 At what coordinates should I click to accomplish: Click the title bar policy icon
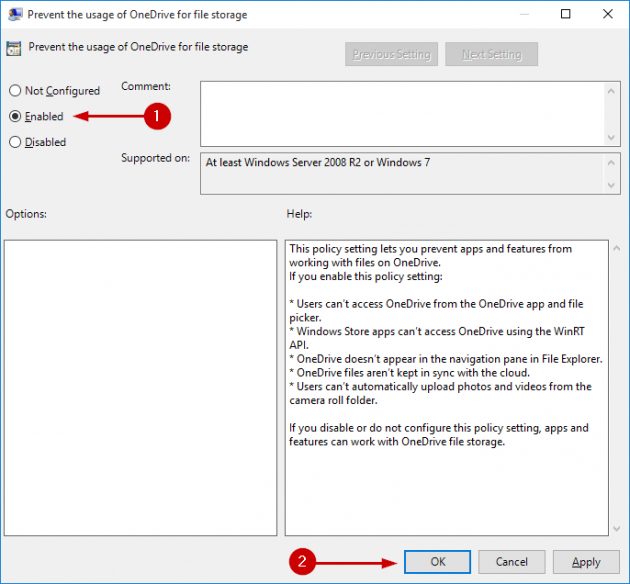click(15, 14)
